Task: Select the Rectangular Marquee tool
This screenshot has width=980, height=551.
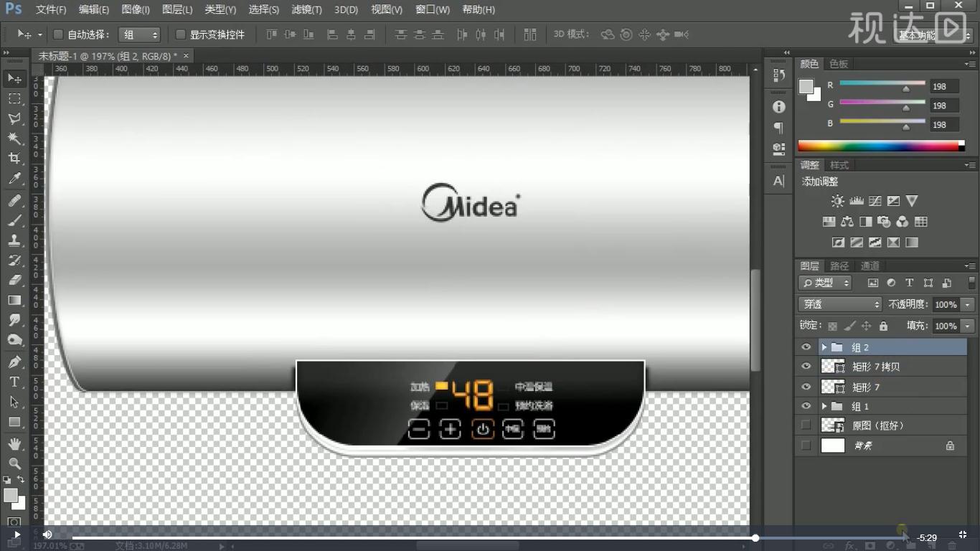Action: (x=14, y=98)
